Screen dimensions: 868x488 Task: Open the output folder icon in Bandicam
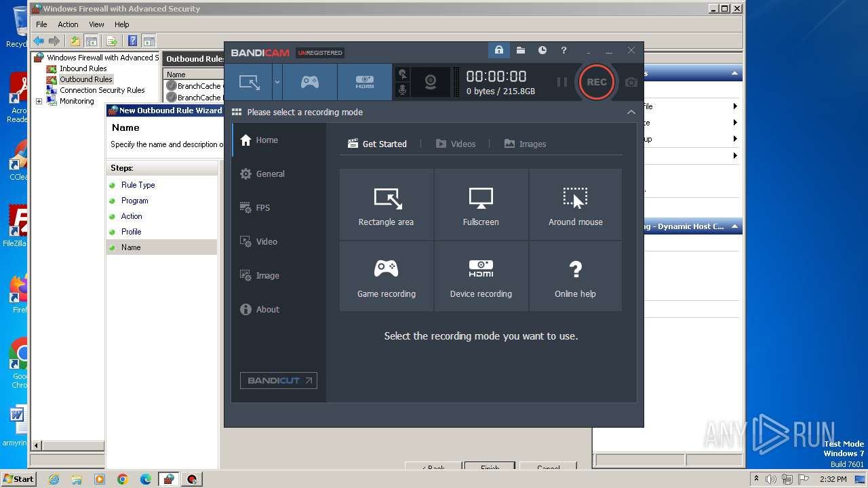pyautogui.click(x=520, y=50)
